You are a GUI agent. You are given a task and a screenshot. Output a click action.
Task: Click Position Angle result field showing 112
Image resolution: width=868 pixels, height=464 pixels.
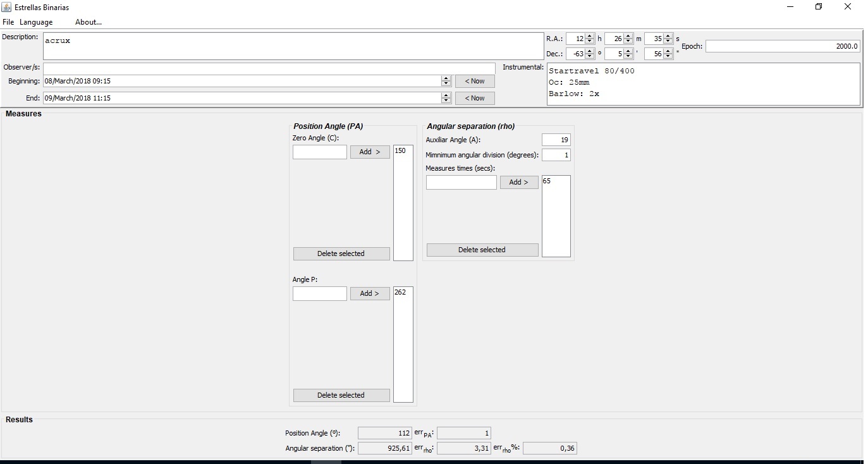[x=385, y=433]
